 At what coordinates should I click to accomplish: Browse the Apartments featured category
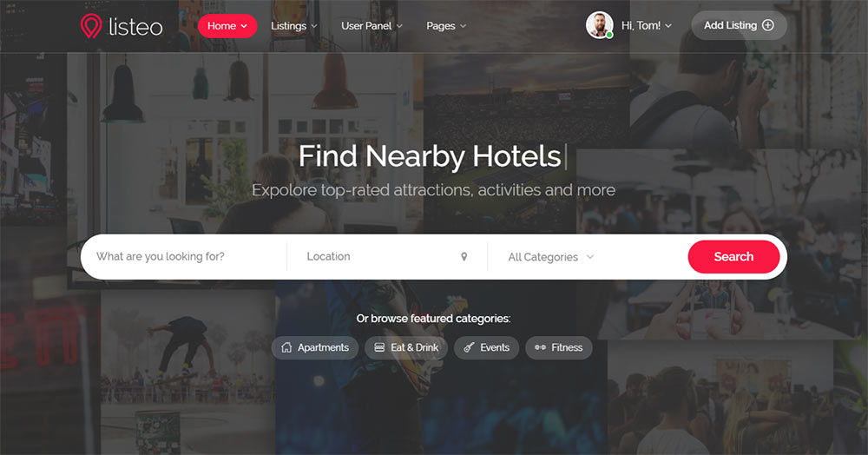click(x=315, y=347)
